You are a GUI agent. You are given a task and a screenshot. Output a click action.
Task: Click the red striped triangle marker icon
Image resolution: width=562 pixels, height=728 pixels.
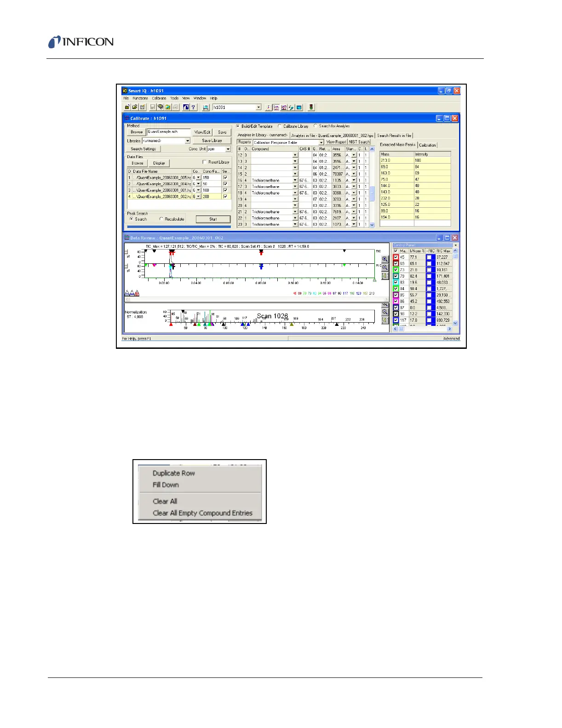137,293
